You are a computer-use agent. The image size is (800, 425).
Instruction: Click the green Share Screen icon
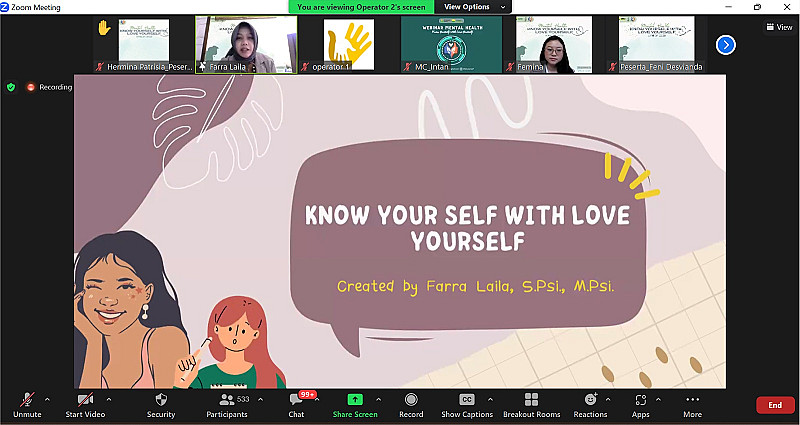tap(354, 399)
